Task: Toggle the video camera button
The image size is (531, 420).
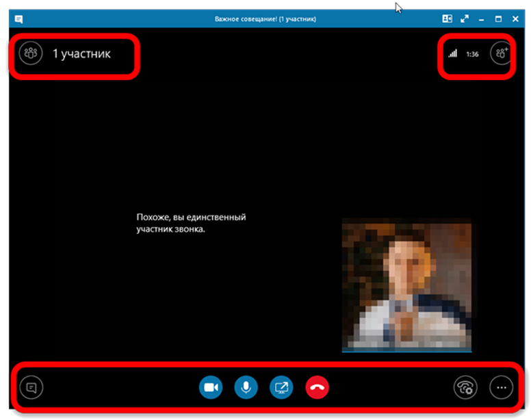Action: coord(211,387)
